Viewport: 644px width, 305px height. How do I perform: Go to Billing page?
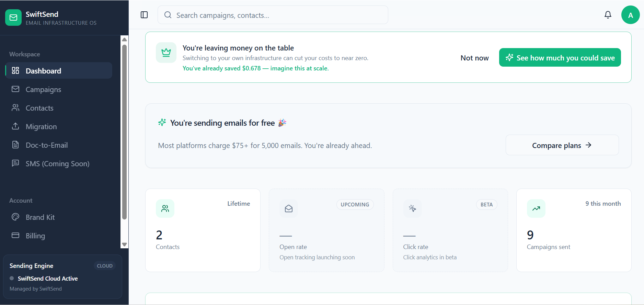tap(59, 236)
